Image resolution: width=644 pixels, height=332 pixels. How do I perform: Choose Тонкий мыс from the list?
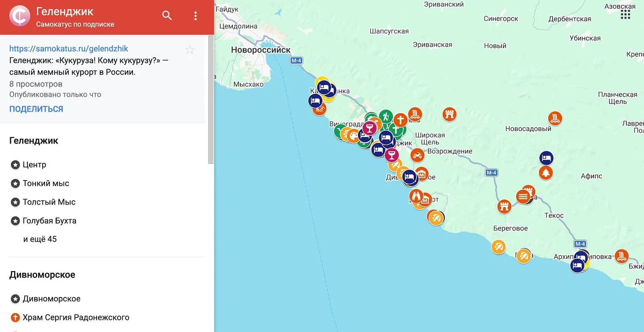[x=45, y=183]
